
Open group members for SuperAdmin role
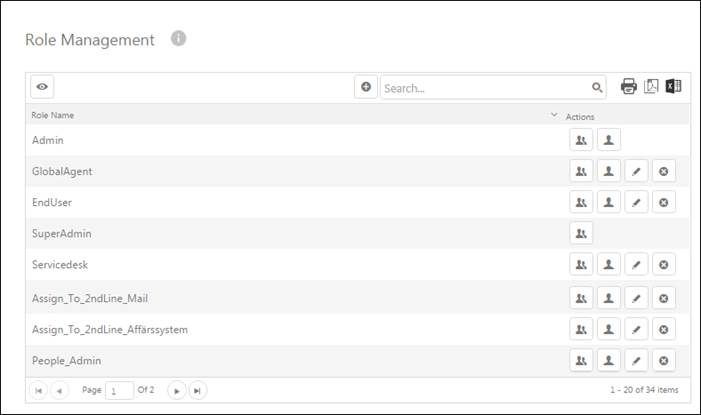pyautogui.click(x=581, y=233)
